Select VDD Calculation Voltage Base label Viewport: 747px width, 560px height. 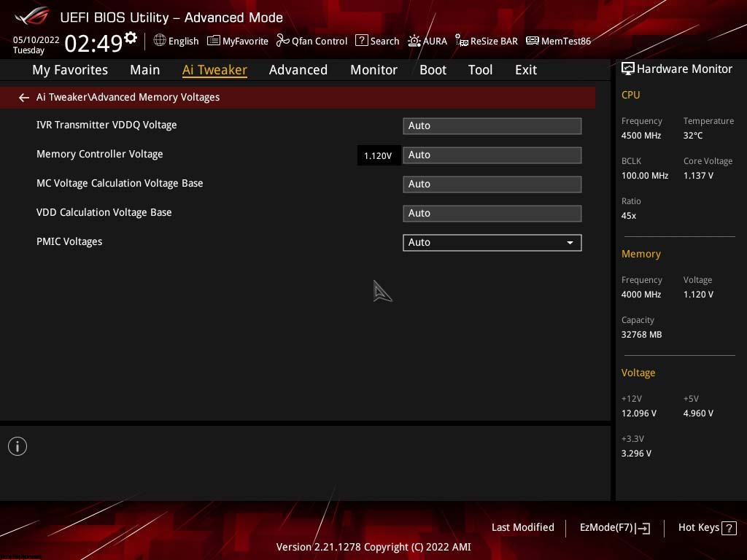coord(104,212)
